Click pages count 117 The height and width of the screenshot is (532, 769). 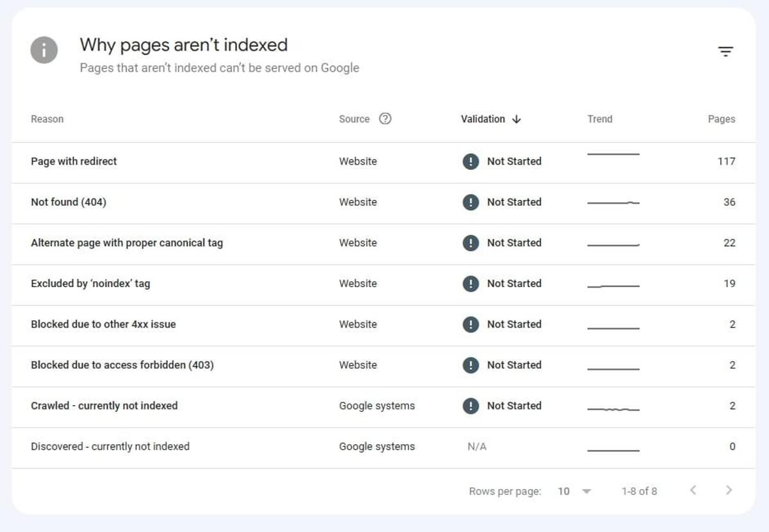coord(727,162)
